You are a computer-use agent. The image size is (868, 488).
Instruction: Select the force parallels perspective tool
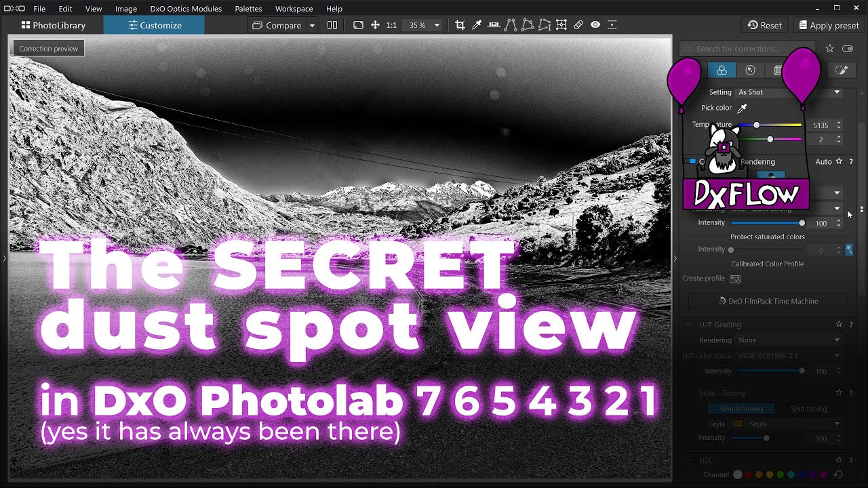pyautogui.click(x=511, y=25)
